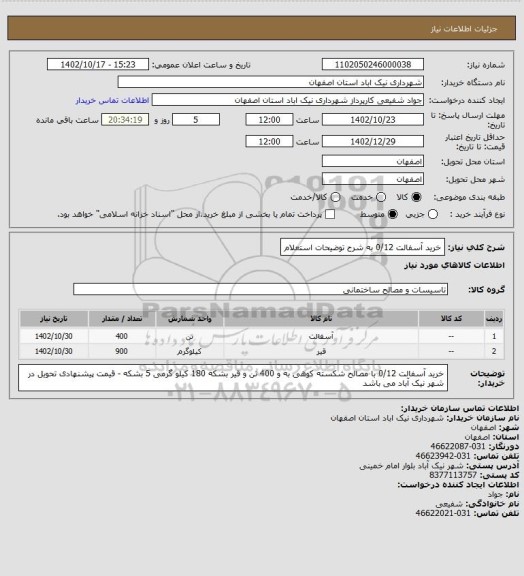524x576 pixels.
Task: Click the delivery city field اصفهان
Action: point(373,179)
